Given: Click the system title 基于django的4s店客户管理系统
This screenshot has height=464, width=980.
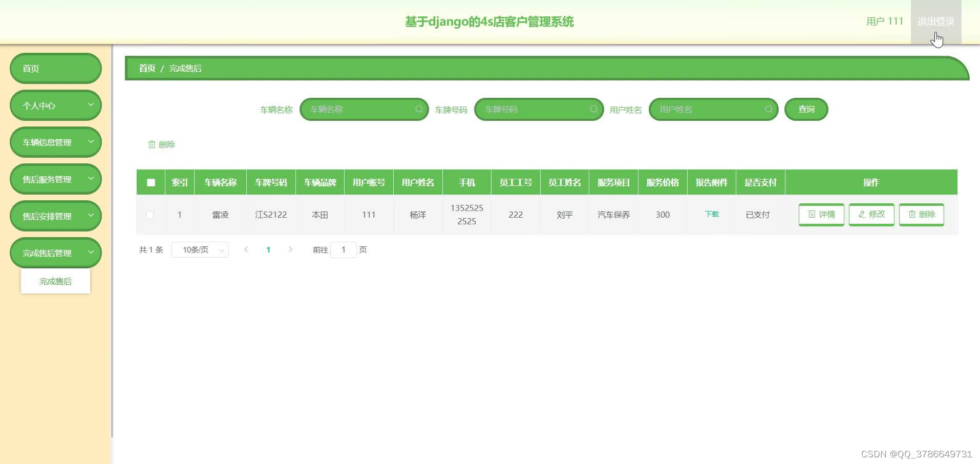Looking at the screenshot, I should coord(489,22).
